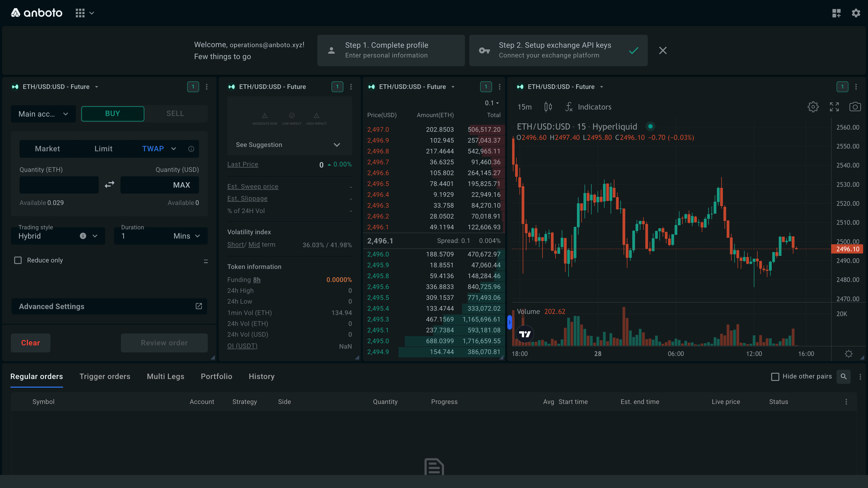Viewport: 868px width, 488px height.
Task: Select SELL side
Action: coord(175,114)
